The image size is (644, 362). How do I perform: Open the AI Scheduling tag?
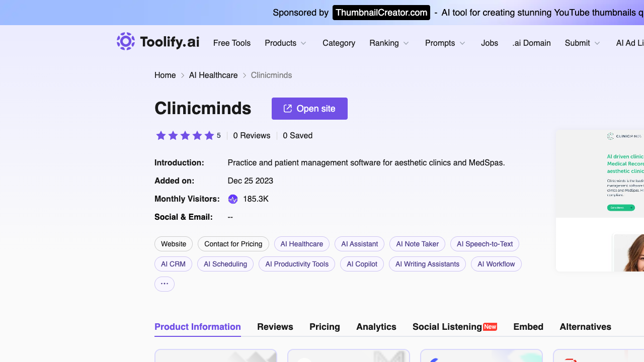(x=225, y=264)
